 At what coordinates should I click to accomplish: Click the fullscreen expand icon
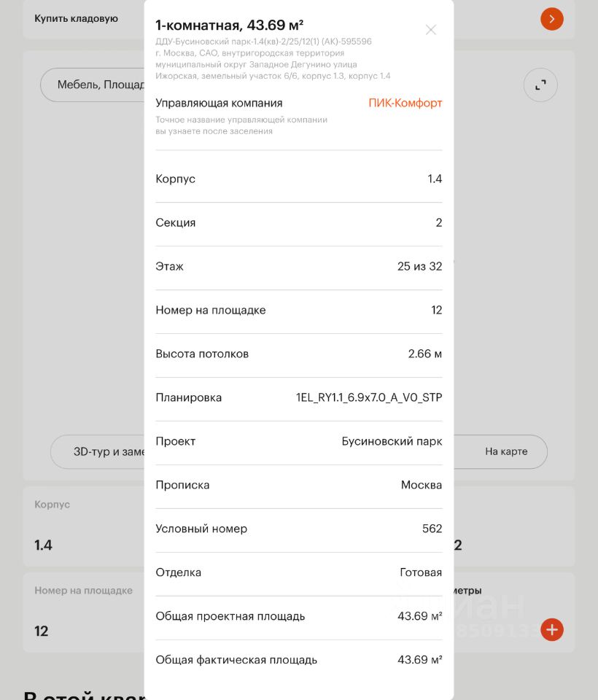[x=540, y=85]
